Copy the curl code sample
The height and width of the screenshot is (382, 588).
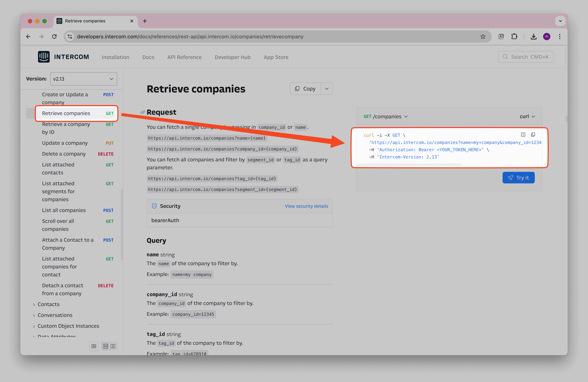point(533,135)
